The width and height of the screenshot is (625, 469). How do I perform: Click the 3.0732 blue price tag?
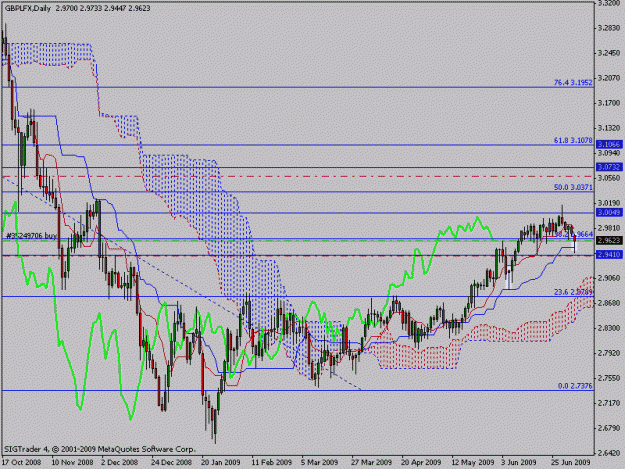(x=609, y=167)
